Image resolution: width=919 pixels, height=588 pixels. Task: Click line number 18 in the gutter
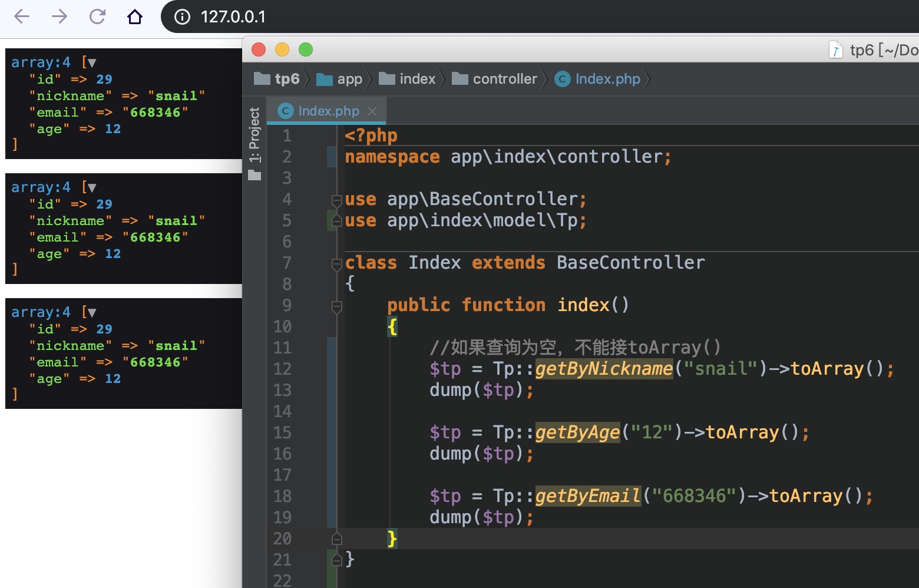282,496
